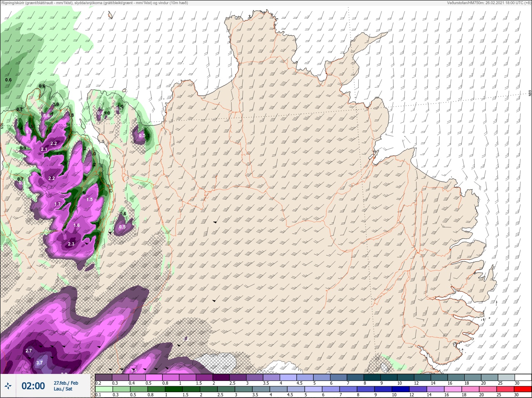The height and width of the screenshot is (398, 532).
Task: Click the four-point star icon beside the clock
Action: click(8, 386)
